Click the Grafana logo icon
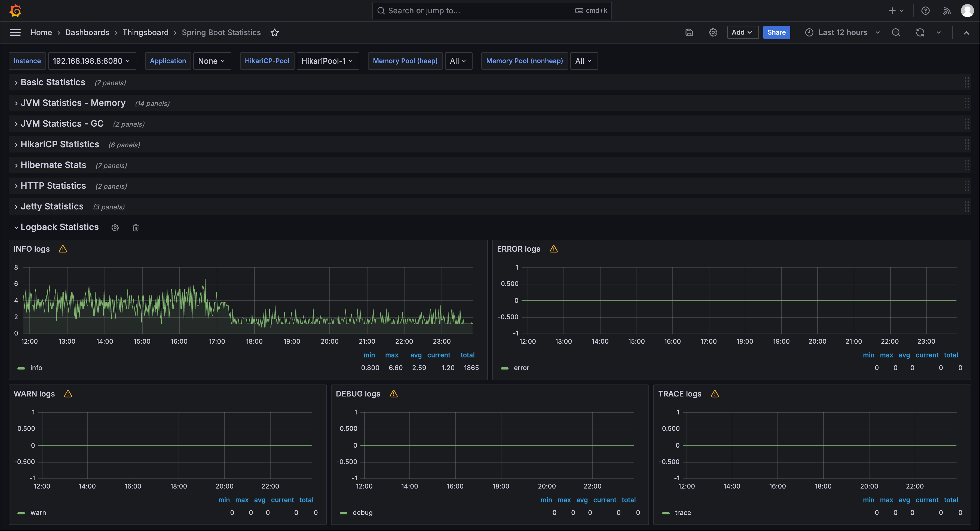Viewport: 980px width, 531px height. click(15, 11)
